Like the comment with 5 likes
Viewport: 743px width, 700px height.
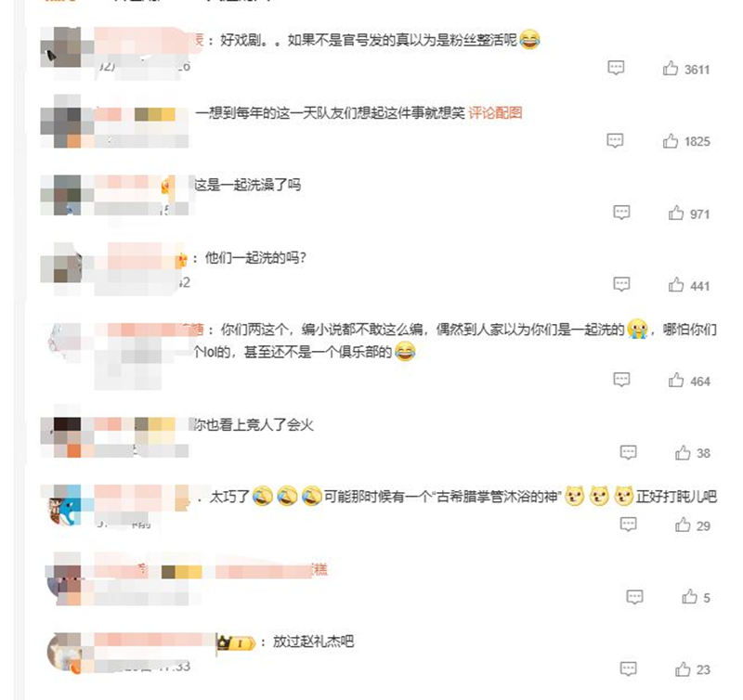click(689, 597)
